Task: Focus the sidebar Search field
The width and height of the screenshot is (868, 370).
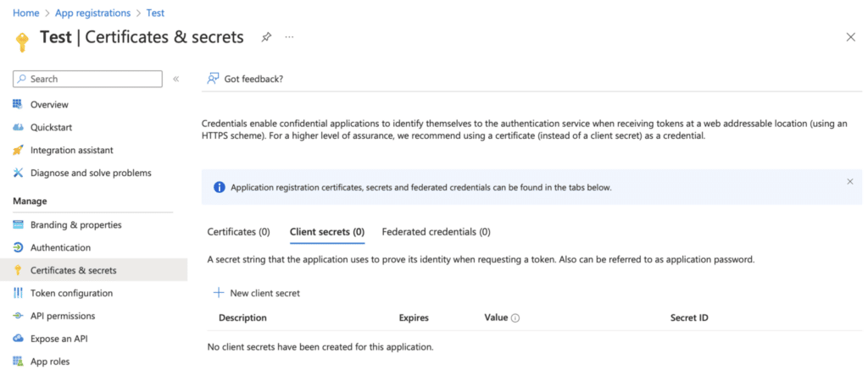Action: [x=87, y=79]
